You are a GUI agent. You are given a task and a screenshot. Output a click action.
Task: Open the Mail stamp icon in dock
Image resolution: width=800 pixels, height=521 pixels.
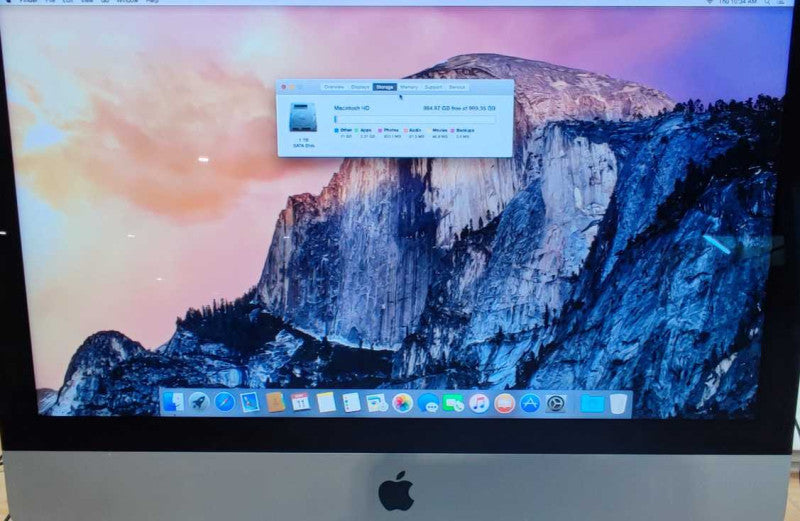click(x=249, y=403)
